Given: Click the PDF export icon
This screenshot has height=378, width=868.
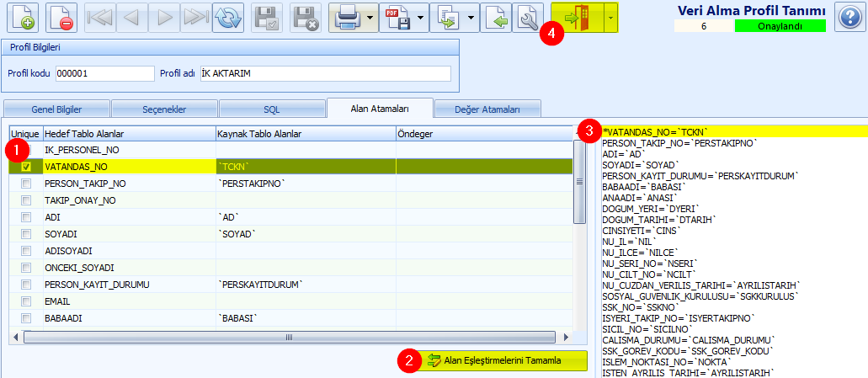Looking at the screenshot, I should pos(397,17).
